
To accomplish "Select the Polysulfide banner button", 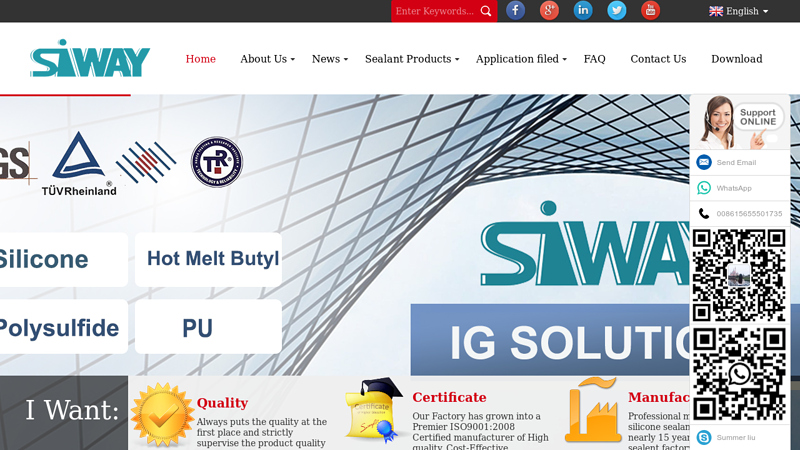I will tap(64, 327).
